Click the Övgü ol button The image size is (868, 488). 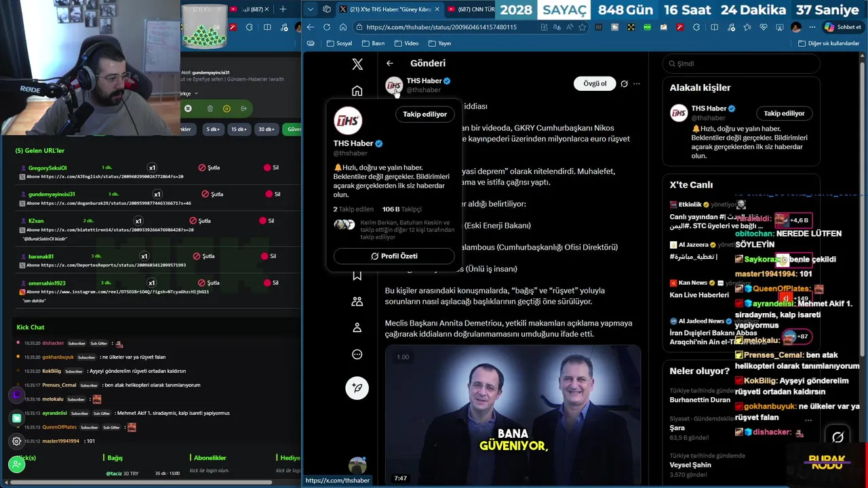pos(595,83)
